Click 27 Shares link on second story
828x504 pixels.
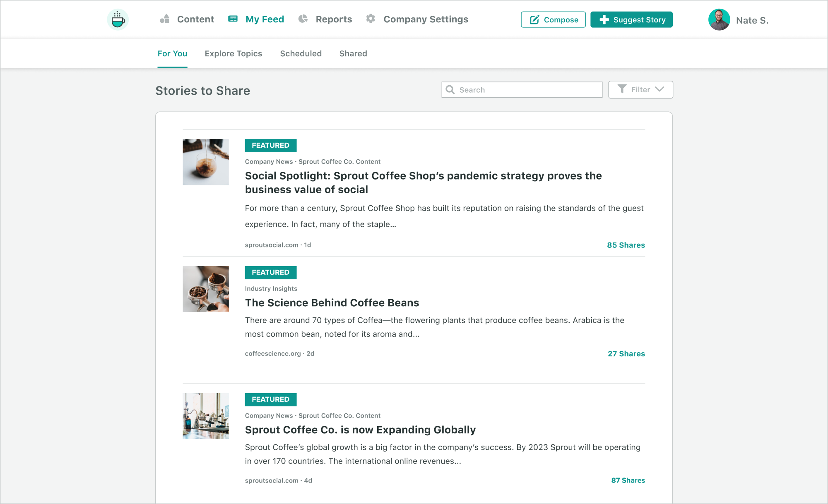626,353
